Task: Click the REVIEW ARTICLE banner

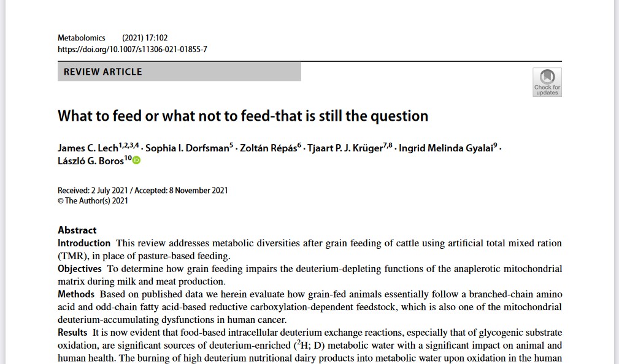Action: click(x=179, y=71)
